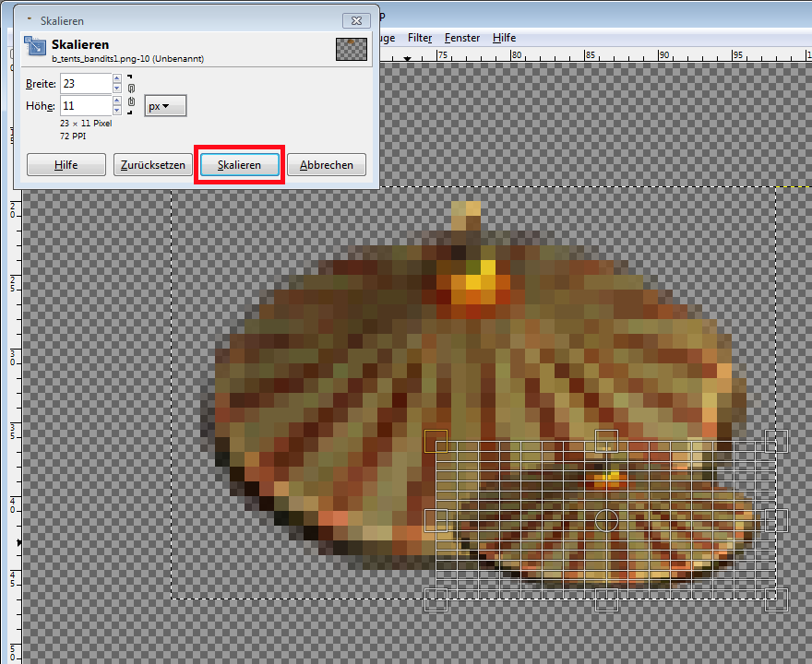Click the bottom-left scale transform handle
This screenshot has height=664, width=812.
pyautogui.click(x=436, y=599)
